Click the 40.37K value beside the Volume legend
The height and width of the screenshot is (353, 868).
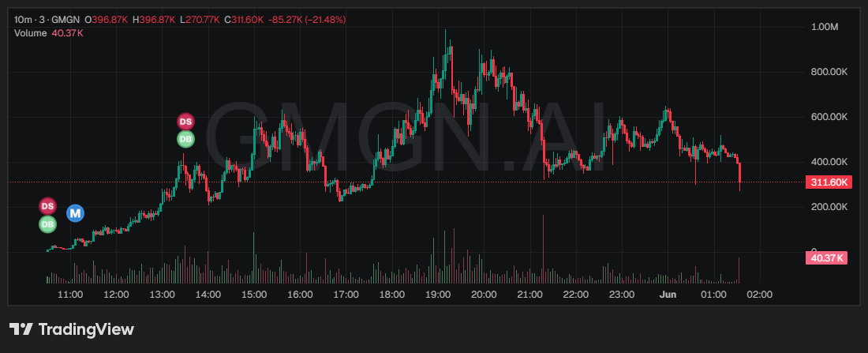[x=68, y=33]
